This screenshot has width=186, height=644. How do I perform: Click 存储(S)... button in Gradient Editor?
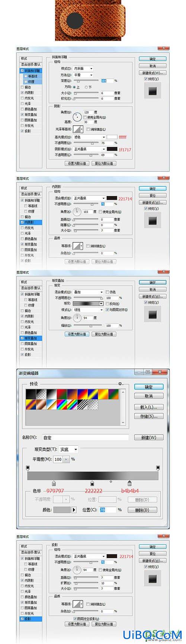(149, 416)
